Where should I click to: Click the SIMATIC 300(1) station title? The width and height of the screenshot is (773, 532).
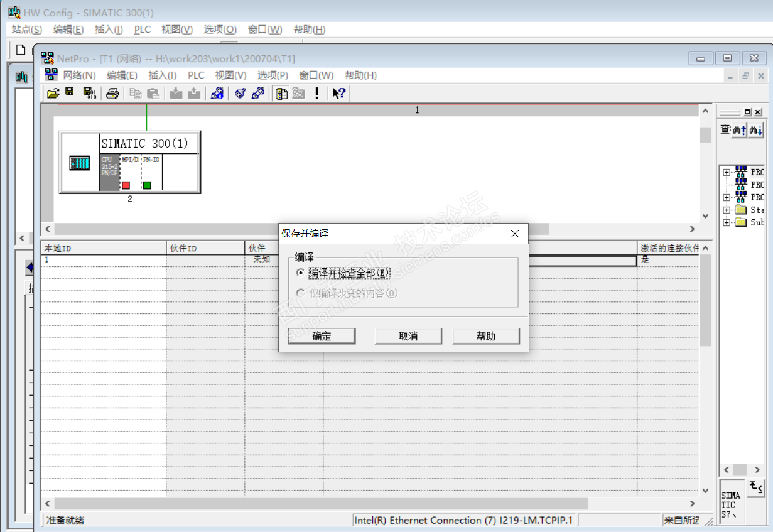145,143
